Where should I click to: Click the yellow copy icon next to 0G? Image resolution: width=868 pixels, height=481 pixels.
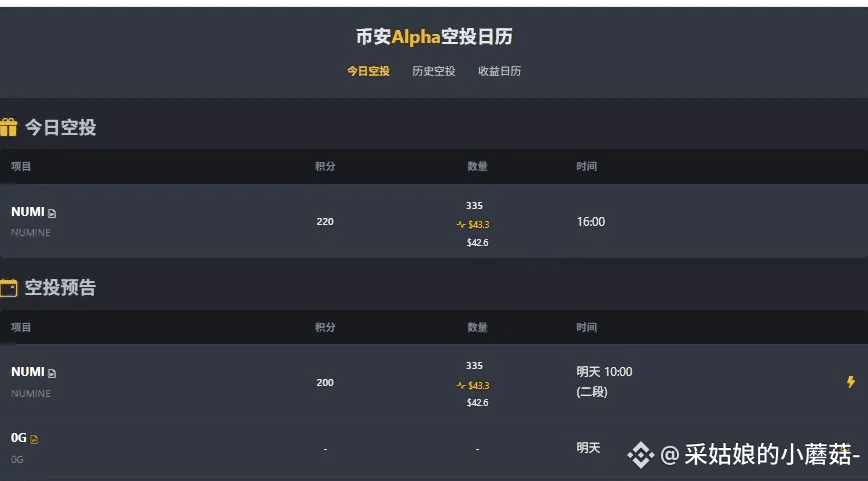pyautogui.click(x=34, y=439)
